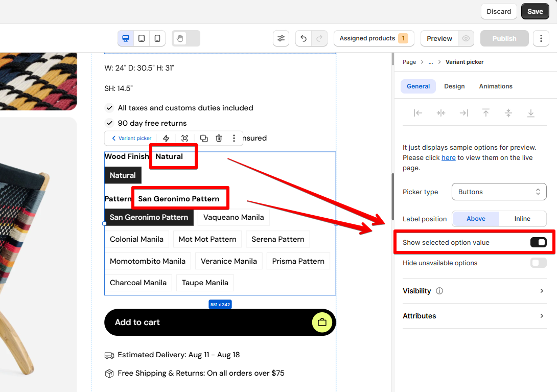Click the lightning bolt icon in element toolbar
This screenshot has height=392, width=558.
pyautogui.click(x=166, y=138)
